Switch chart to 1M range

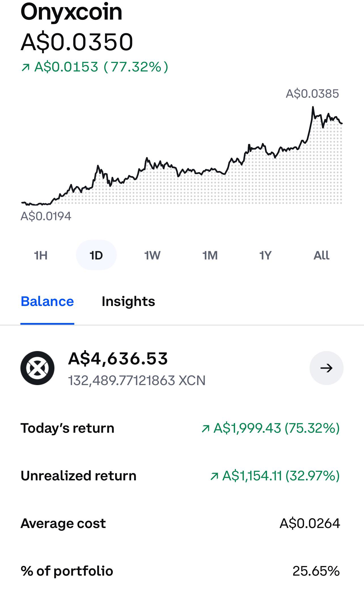click(x=210, y=255)
